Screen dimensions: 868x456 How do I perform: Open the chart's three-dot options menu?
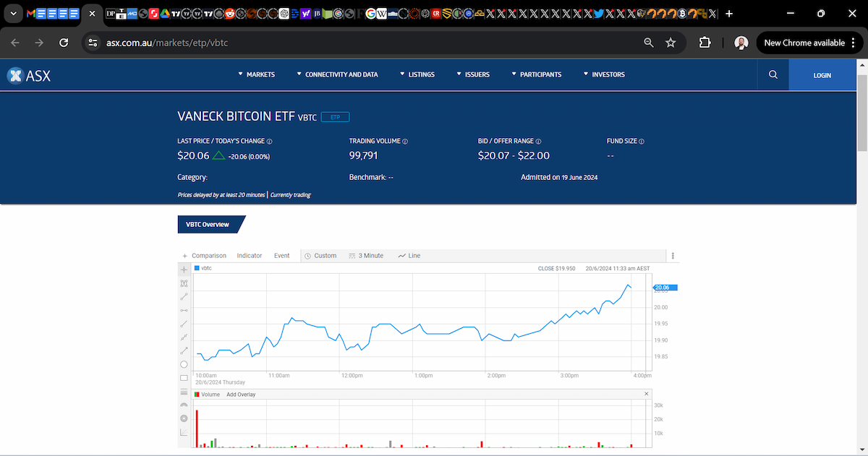click(x=673, y=256)
